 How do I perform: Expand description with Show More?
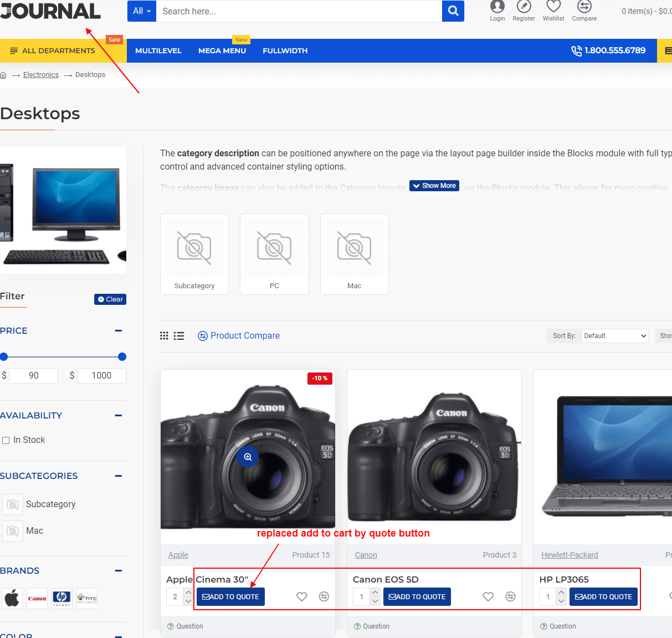click(x=434, y=186)
